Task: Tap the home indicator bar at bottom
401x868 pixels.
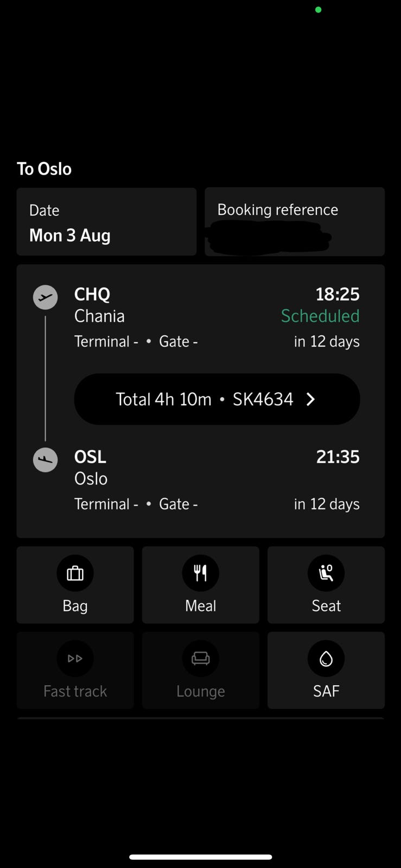Action: 200,857
